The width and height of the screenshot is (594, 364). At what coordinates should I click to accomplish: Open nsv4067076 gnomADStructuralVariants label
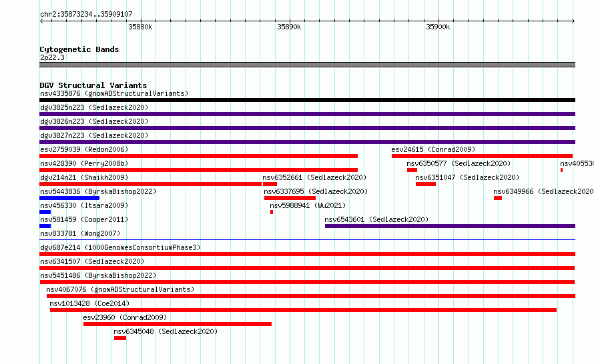click(120, 289)
